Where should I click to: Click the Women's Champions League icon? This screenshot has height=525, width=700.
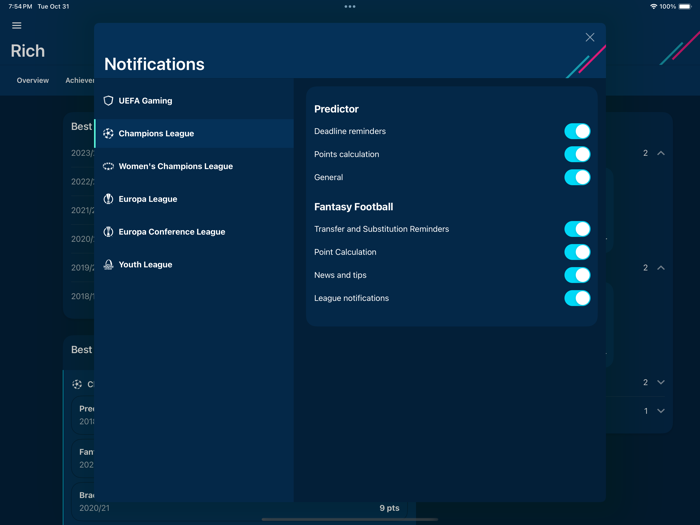pos(108,166)
